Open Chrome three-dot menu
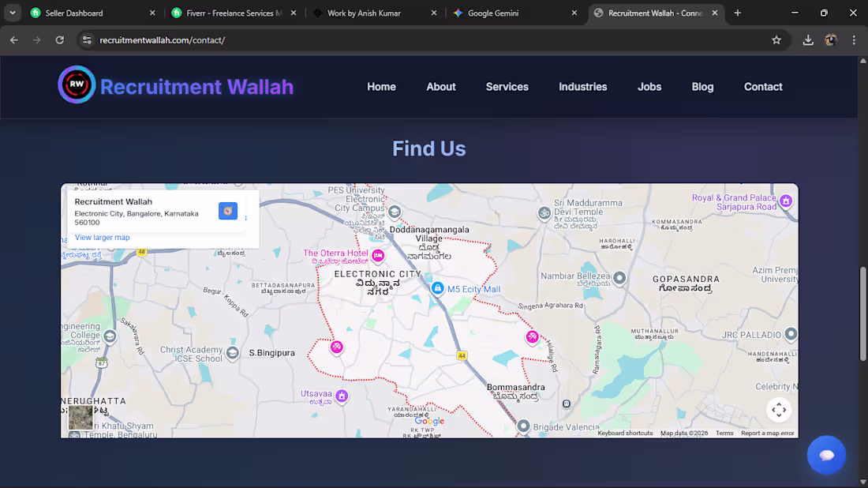868x488 pixels. (854, 40)
